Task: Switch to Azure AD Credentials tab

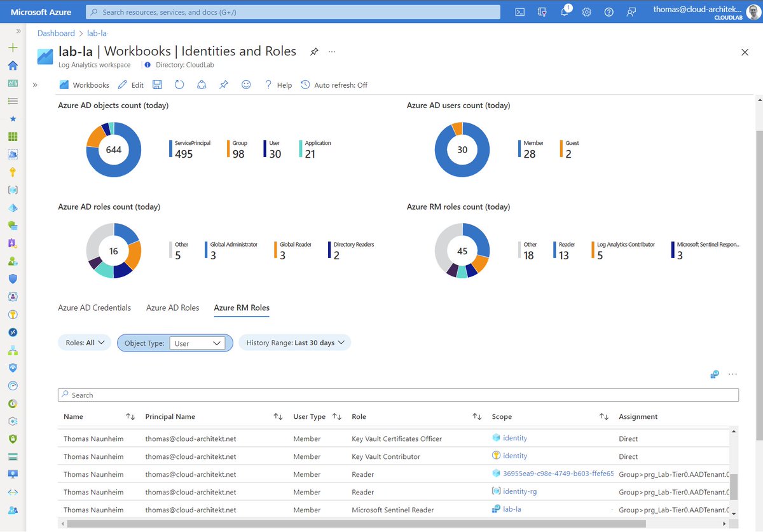Action: pos(94,308)
